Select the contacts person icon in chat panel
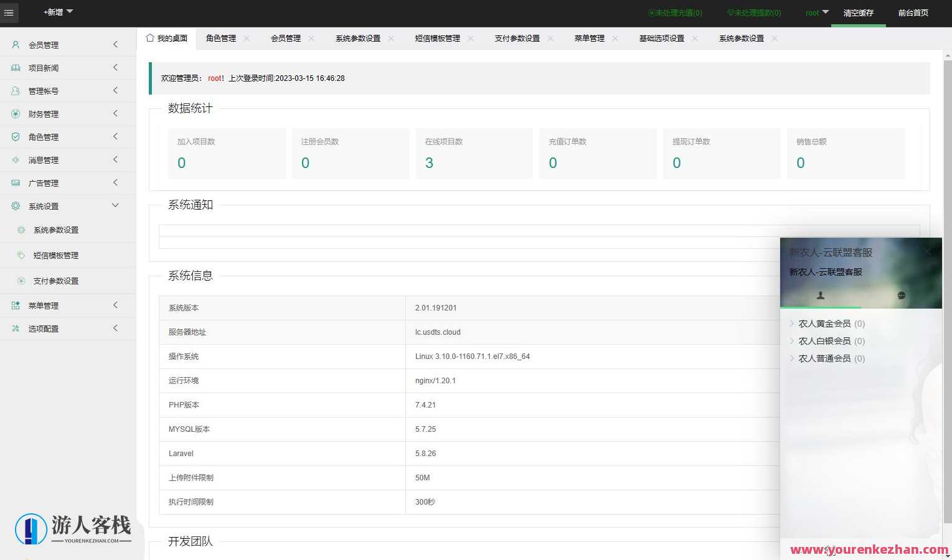Viewport: 952px width, 560px height. 821,296
